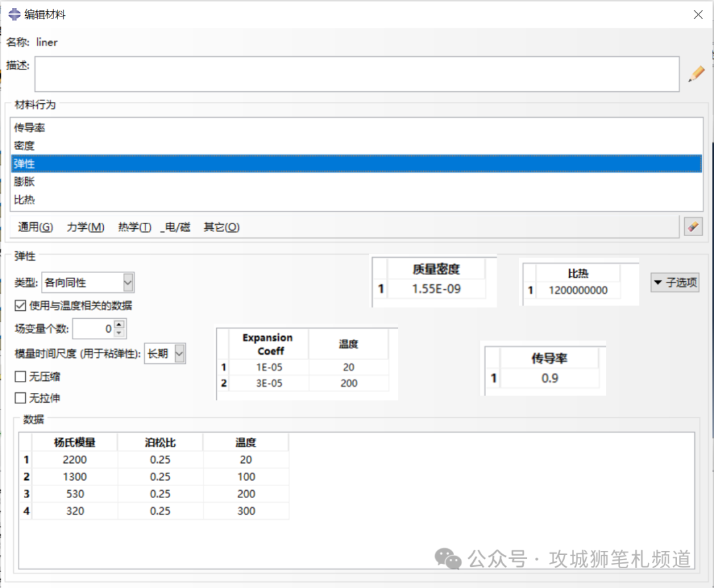714x588 pixels.
Task: Click the 描述 description text field
Action: coord(357,74)
